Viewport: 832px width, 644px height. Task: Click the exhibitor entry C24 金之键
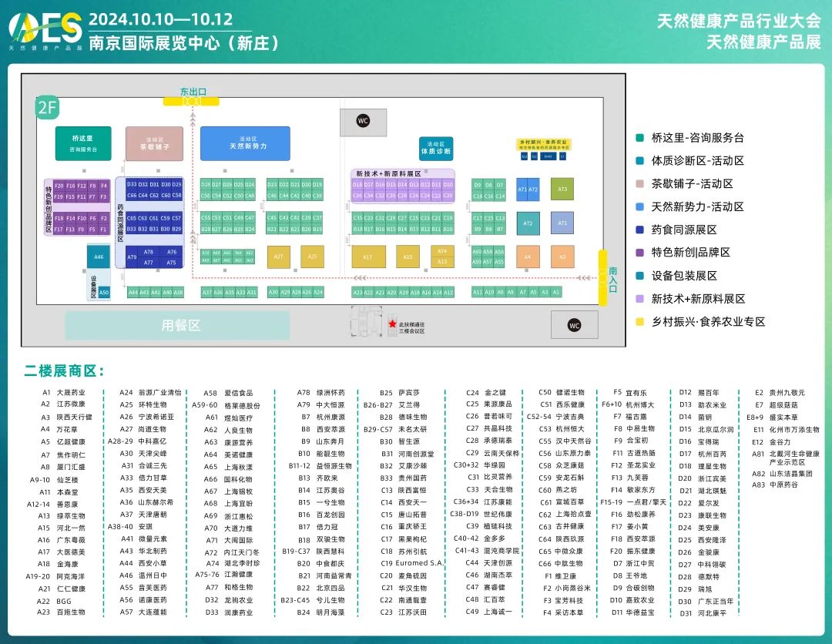click(x=486, y=393)
